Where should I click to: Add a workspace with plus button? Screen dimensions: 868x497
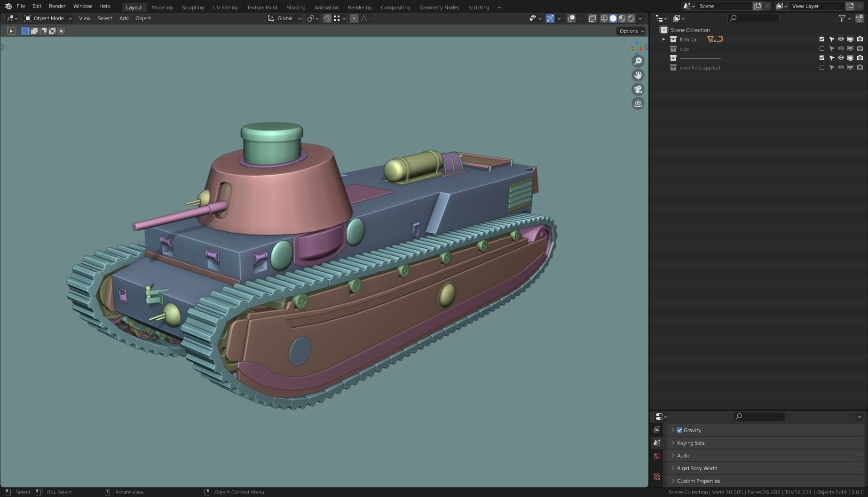click(499, 8)
